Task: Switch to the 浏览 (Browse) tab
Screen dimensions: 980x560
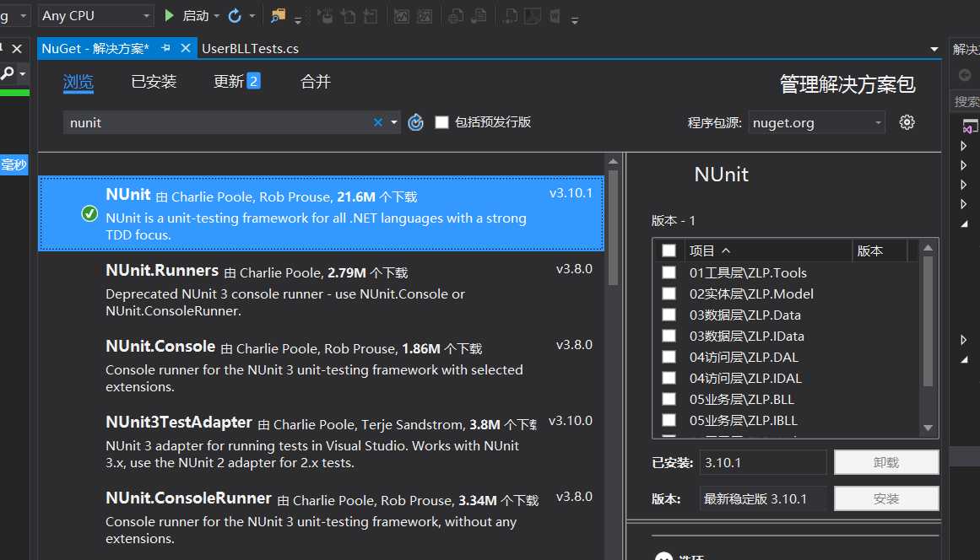Action: click(79, 82)
